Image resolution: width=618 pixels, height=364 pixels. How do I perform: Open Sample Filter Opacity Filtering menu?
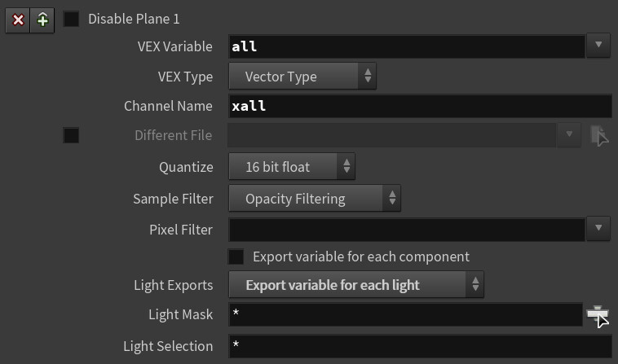point(315,199)
